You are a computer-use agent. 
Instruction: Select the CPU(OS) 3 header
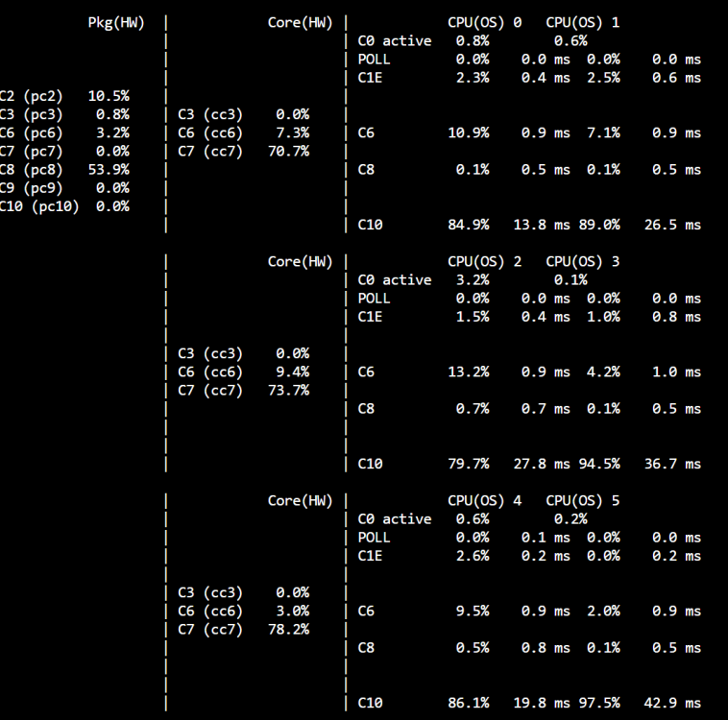point(582,262)
